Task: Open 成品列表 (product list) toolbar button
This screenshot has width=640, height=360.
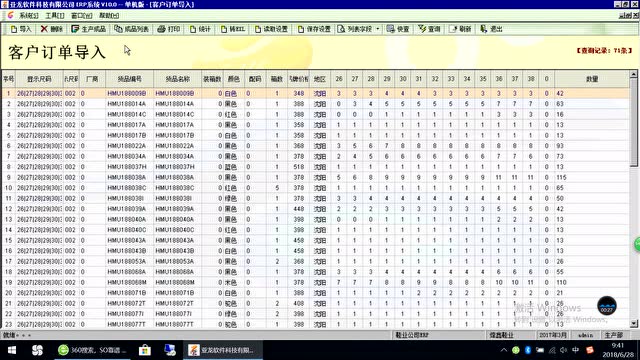Action: 131,29
